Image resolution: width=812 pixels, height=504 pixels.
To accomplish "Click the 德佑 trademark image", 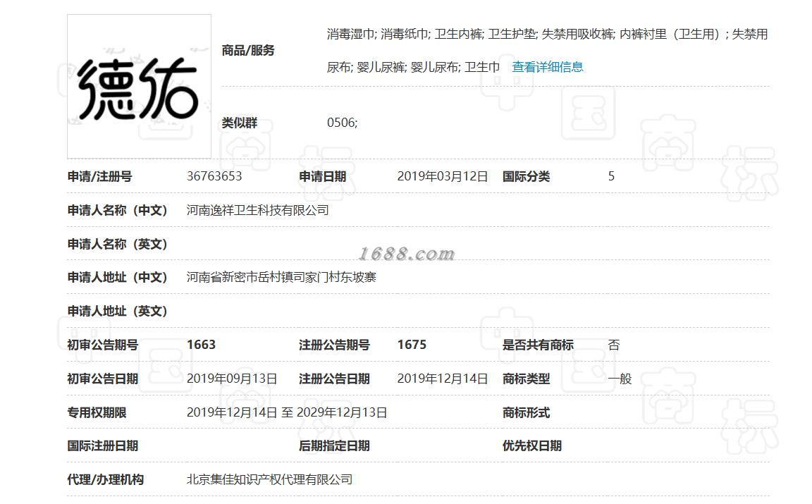I will pyautogui.click(x=139, y=86).
